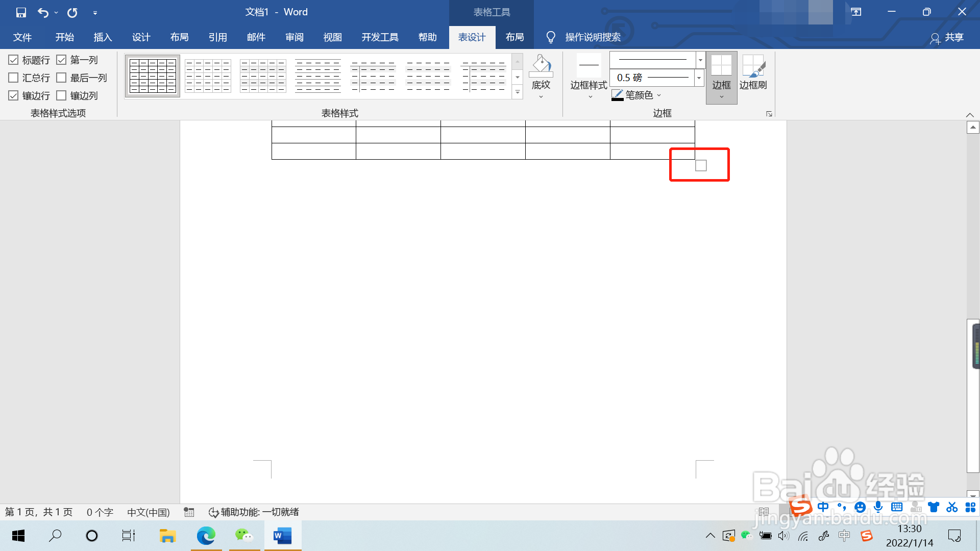Open the 文件 menu tab
The height and width of the screenshot is (551, 980).
(22, 37)
